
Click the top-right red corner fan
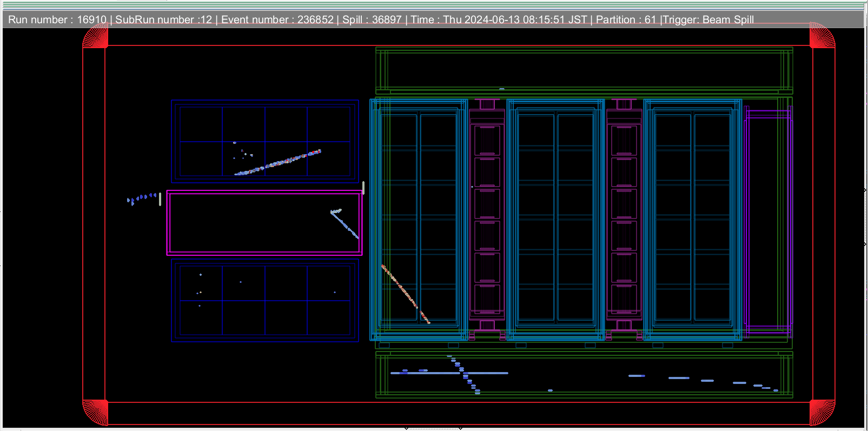click(821, 37)
